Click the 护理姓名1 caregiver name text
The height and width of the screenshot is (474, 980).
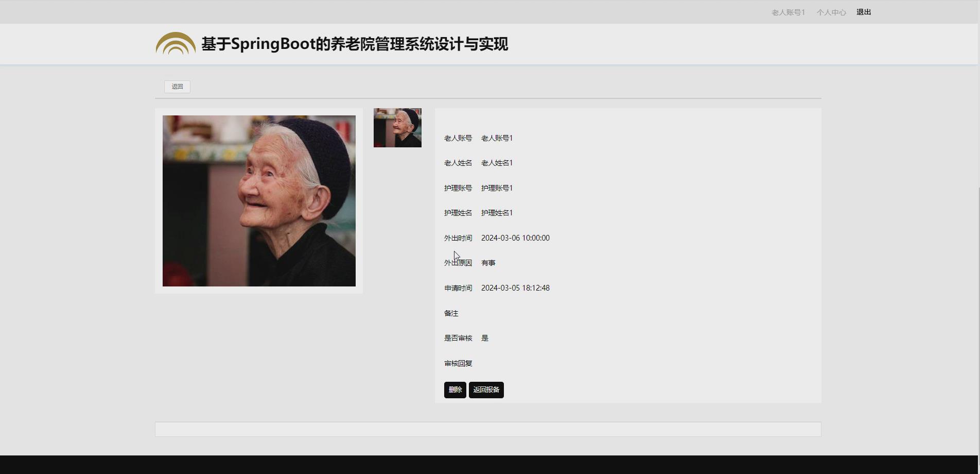[496, 213]
